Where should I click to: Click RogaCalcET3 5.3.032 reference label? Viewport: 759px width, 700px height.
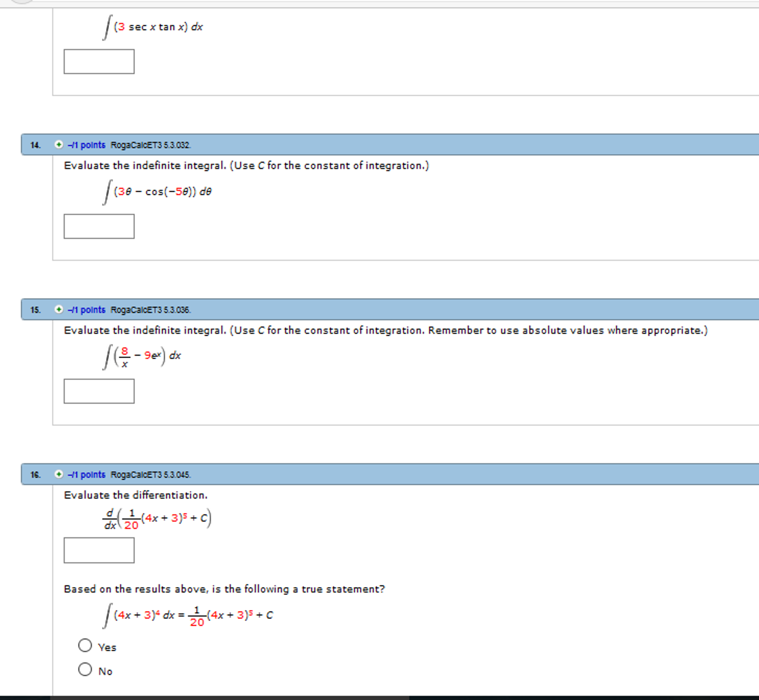coord(151,145)
